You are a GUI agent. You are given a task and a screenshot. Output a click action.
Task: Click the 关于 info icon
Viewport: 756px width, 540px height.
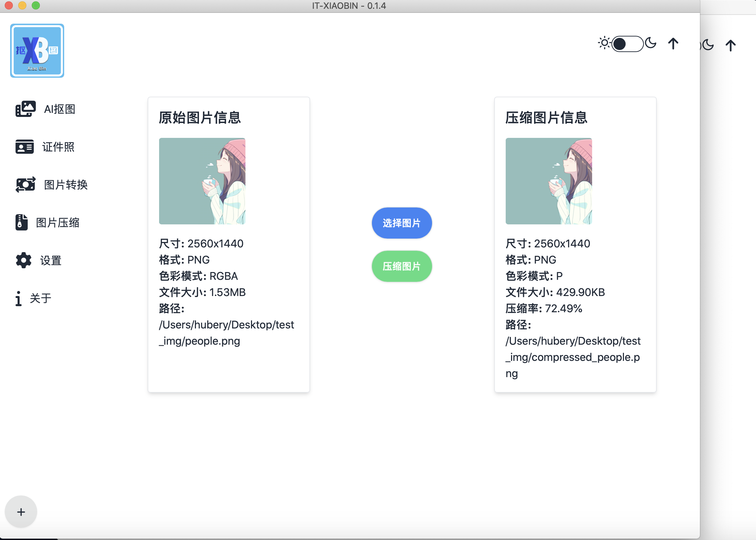18,298
